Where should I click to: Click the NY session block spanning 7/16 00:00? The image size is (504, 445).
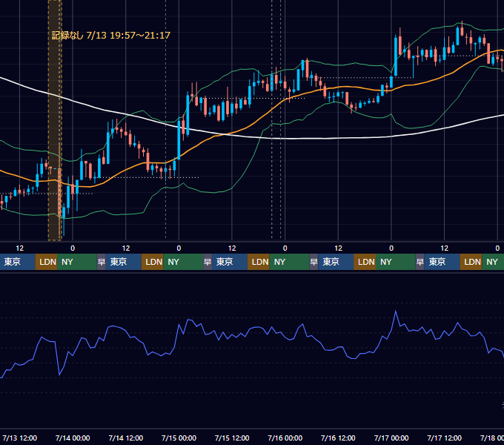pos(289,262)
